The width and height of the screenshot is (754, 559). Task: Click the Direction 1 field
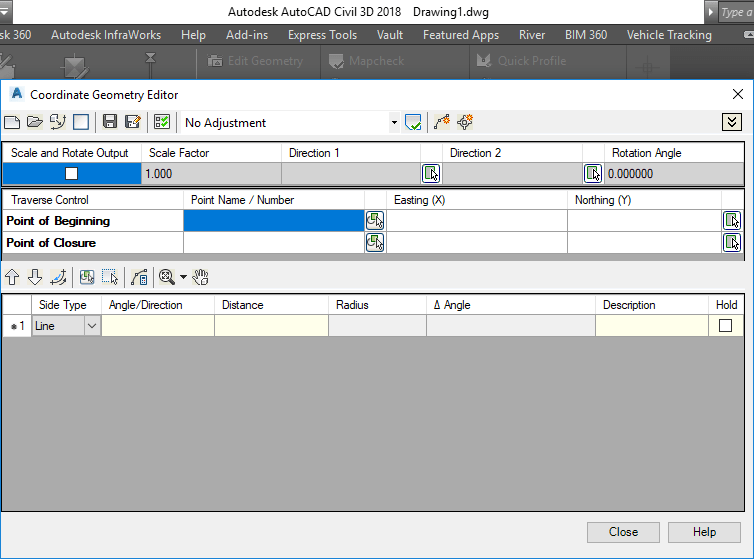point(351,174)
